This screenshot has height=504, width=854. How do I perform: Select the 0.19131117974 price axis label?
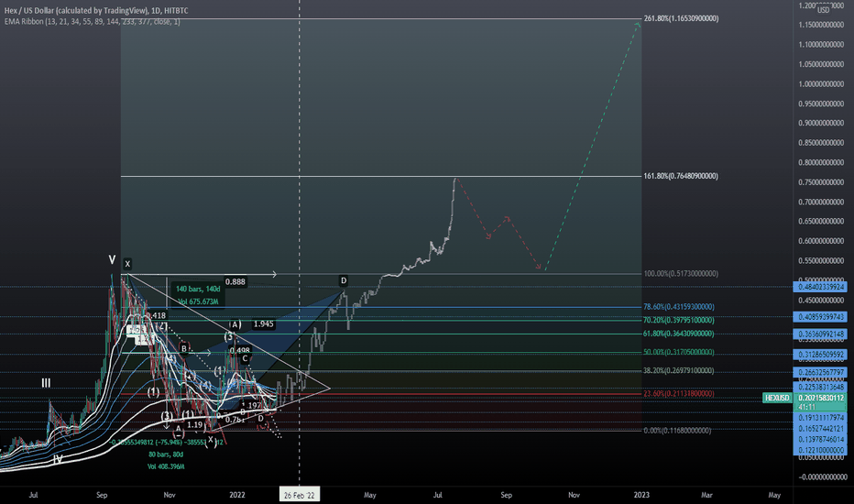click(821, 418)
